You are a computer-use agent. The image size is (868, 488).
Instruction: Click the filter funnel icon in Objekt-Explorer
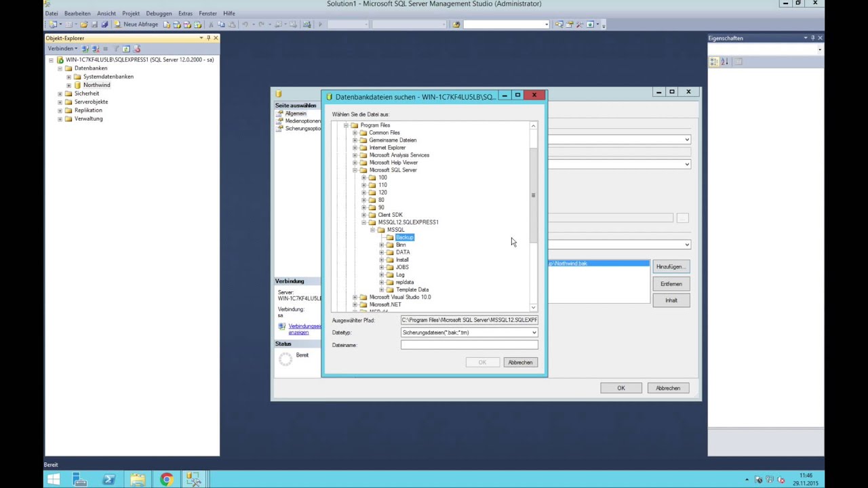(x=116, y=49)
